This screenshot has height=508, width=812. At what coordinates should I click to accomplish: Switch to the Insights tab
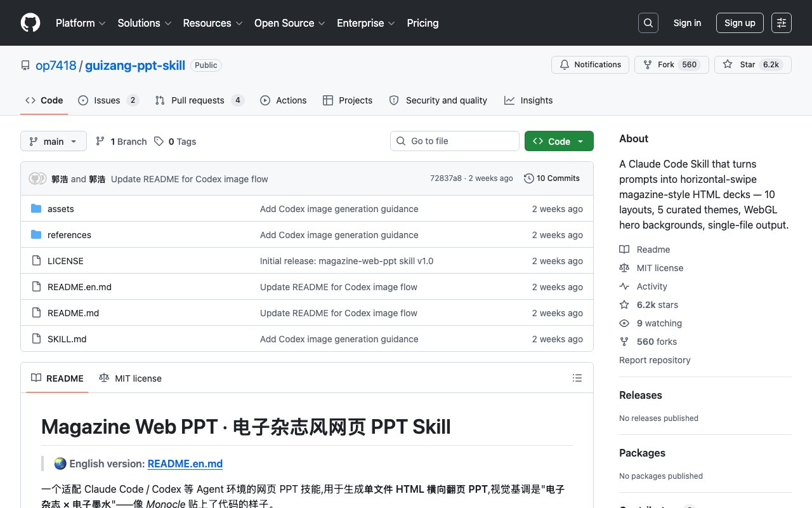click(528, 100)
